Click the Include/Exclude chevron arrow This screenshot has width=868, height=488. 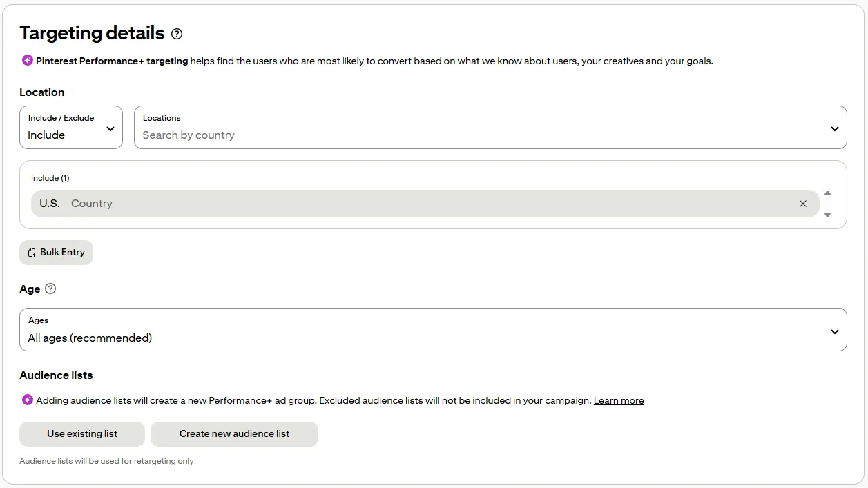pos(110,128)
